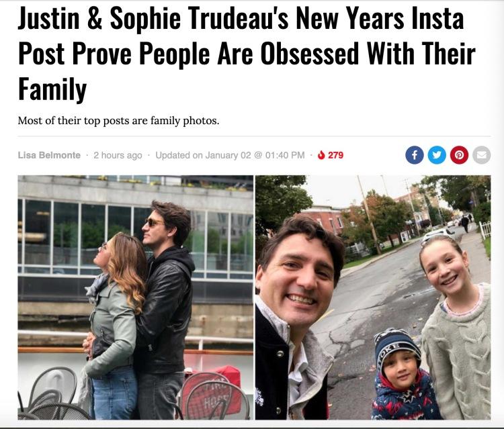
Task: Open author Lisa Belmonte's profile
Action: pos(48,155)
